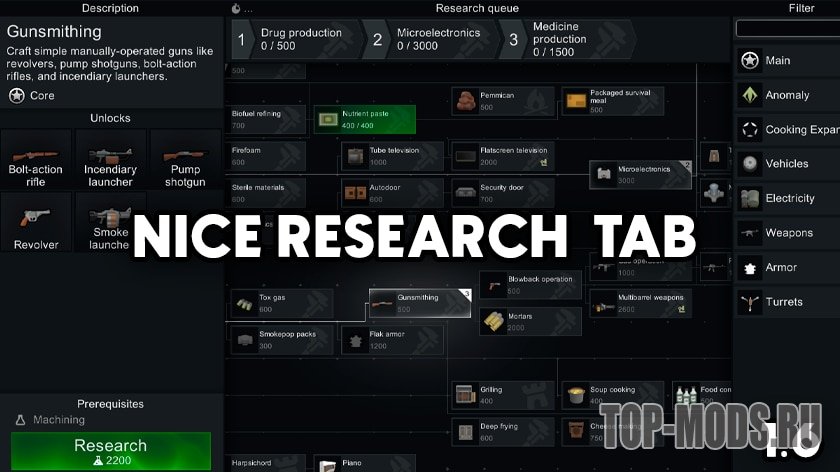
Task: Select the Armor filter tab
Action: 788,267
